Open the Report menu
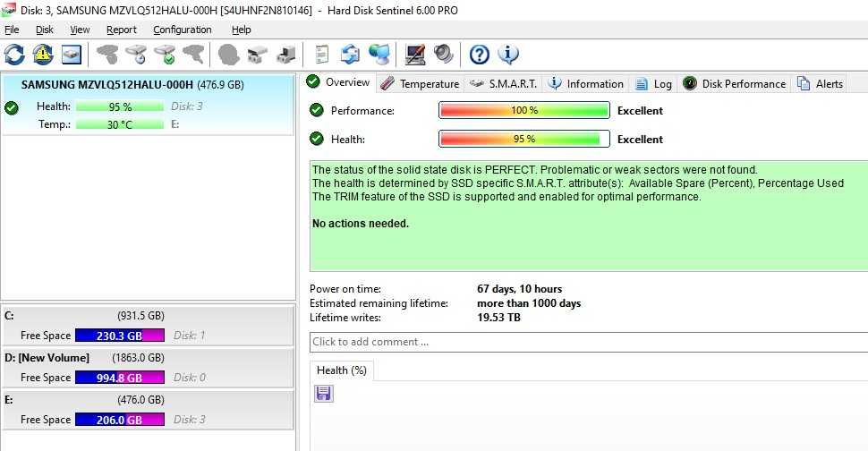This screenshot has height=451, width=868. 121,30
